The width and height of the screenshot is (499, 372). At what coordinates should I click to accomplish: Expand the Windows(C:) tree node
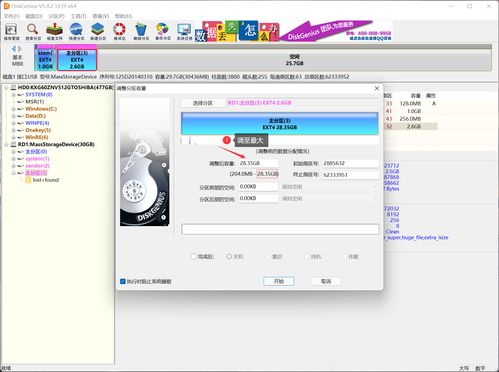pyautogui.click(x=14, y=109)
